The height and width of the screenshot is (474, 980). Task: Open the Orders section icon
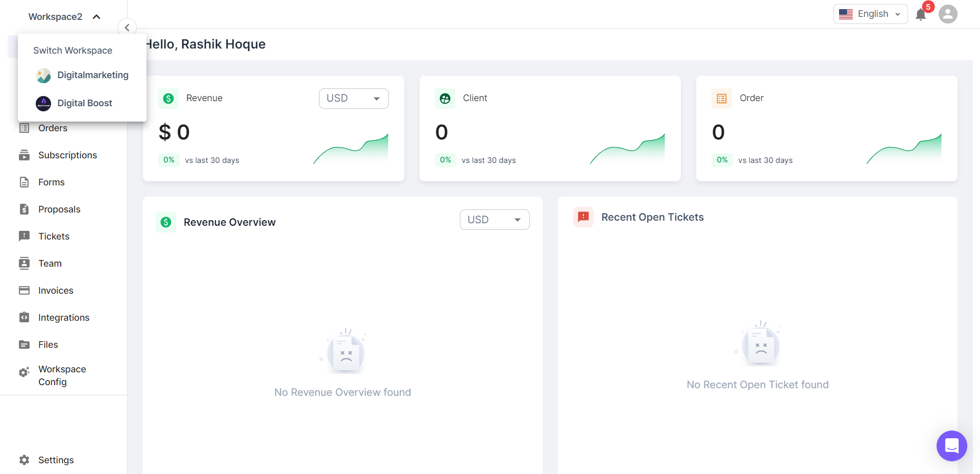point(24,128)
